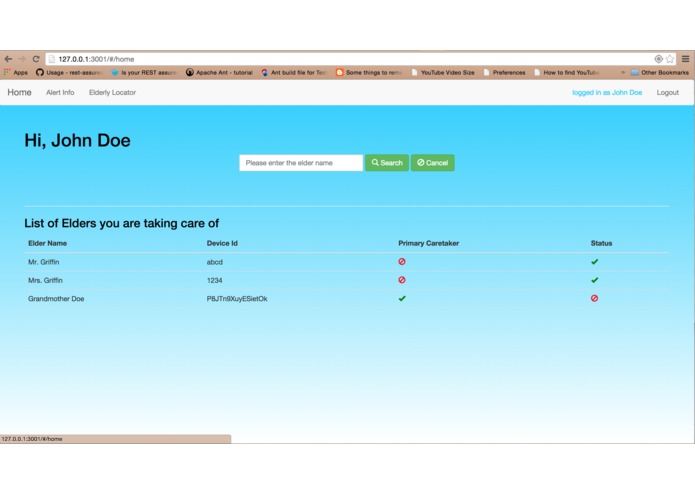Select the Grandmother Doe elder name

pos(56,299)
